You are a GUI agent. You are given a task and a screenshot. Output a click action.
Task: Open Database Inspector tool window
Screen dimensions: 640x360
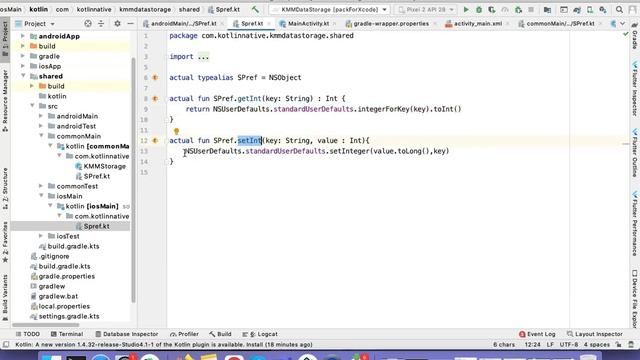point(127,334)
